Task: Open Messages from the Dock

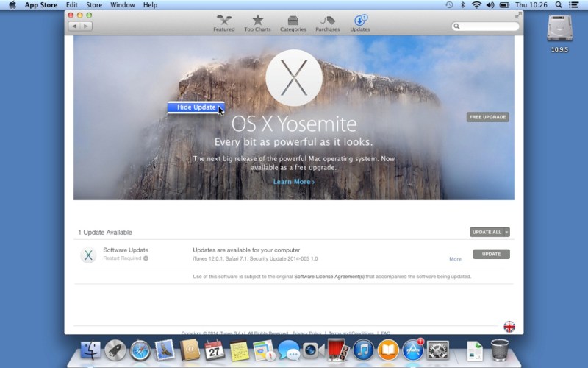Action: (289, 350)
